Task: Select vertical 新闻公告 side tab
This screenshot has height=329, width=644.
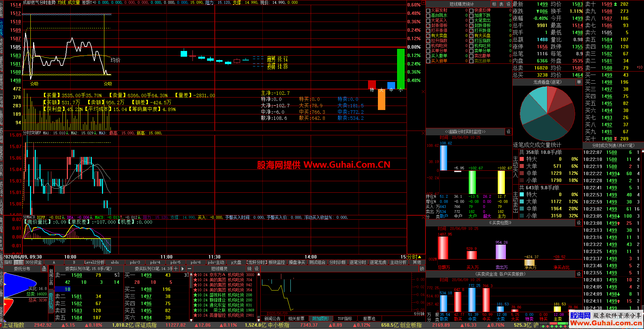Action: (51, 277)
